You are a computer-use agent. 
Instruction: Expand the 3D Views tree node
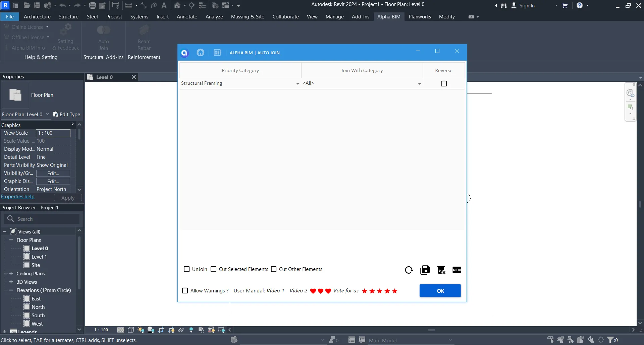pos(11,282)
